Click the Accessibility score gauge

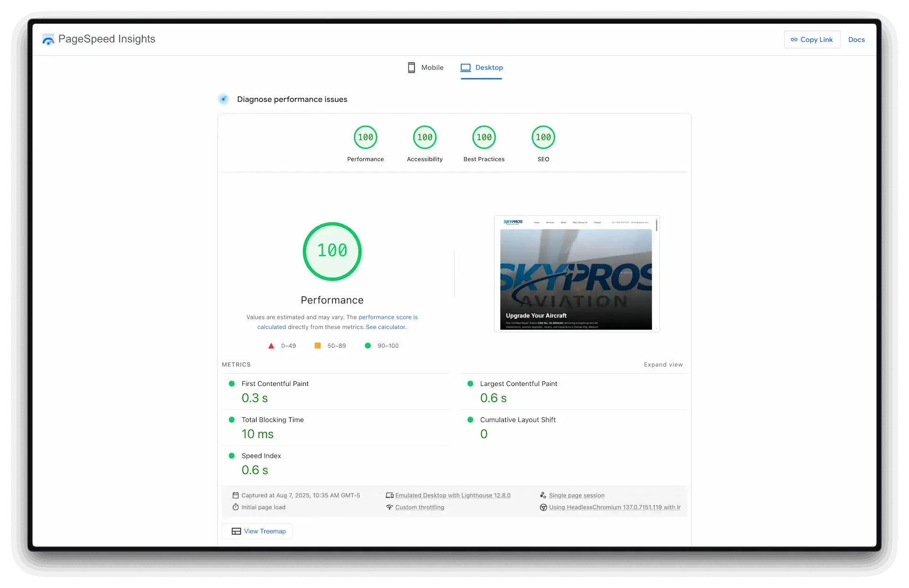pos(425,137)
